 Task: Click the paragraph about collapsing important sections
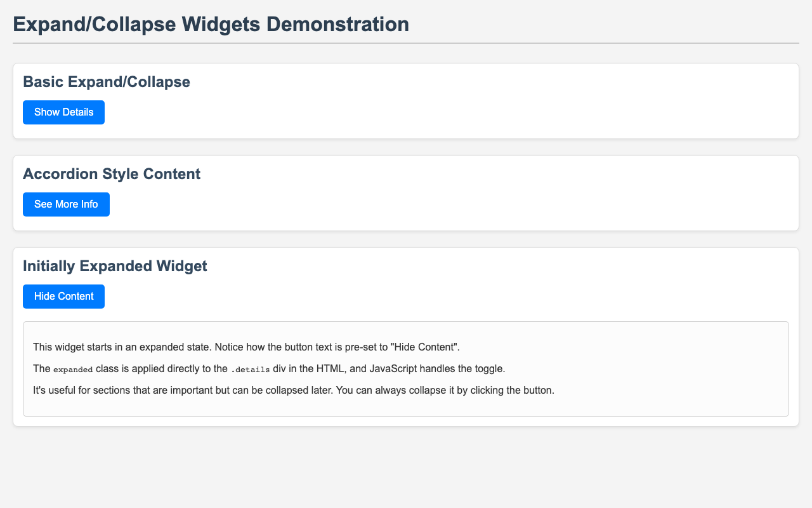285,391
